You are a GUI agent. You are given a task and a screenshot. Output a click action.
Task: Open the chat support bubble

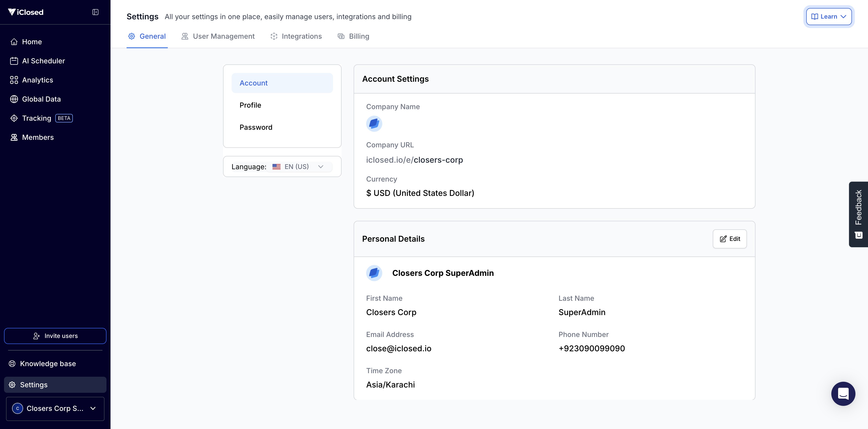843,393
